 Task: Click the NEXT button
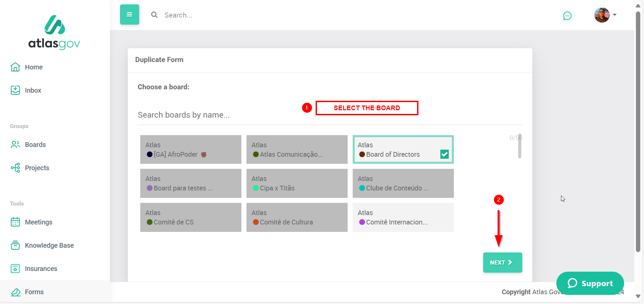point(503,263)
